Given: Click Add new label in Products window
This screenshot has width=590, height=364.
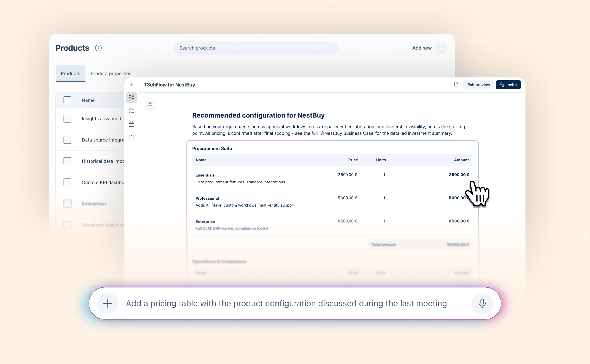Looking at the screenshot, I should coord(422,48).
